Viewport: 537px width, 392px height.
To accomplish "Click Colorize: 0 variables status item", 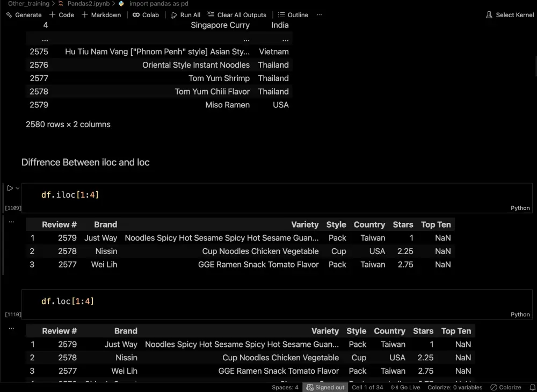I will 455,387.
